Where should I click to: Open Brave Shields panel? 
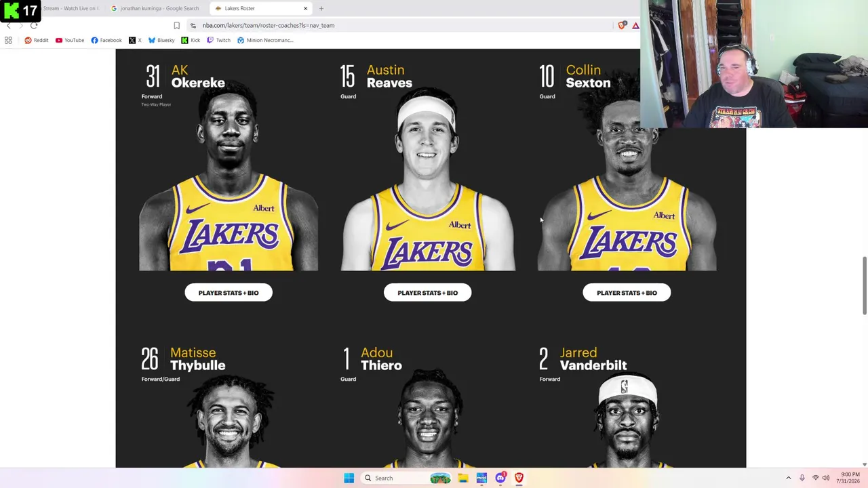[x=622, y=25]
